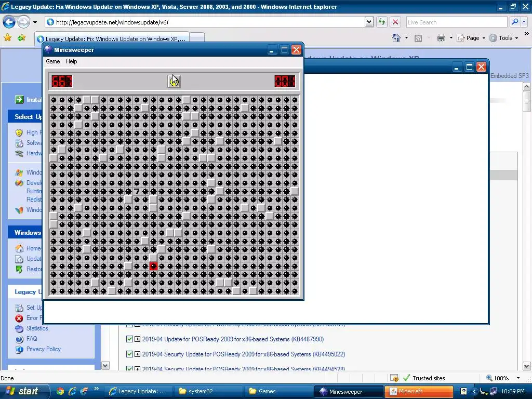Click the Stop loading icon
This screenshot has width=532, height=399.
pyautogui.click(x=395, y=22)
